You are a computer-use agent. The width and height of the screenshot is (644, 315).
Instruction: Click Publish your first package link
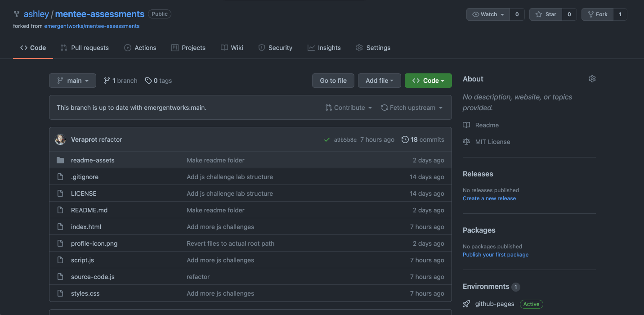tap(496, 255)
